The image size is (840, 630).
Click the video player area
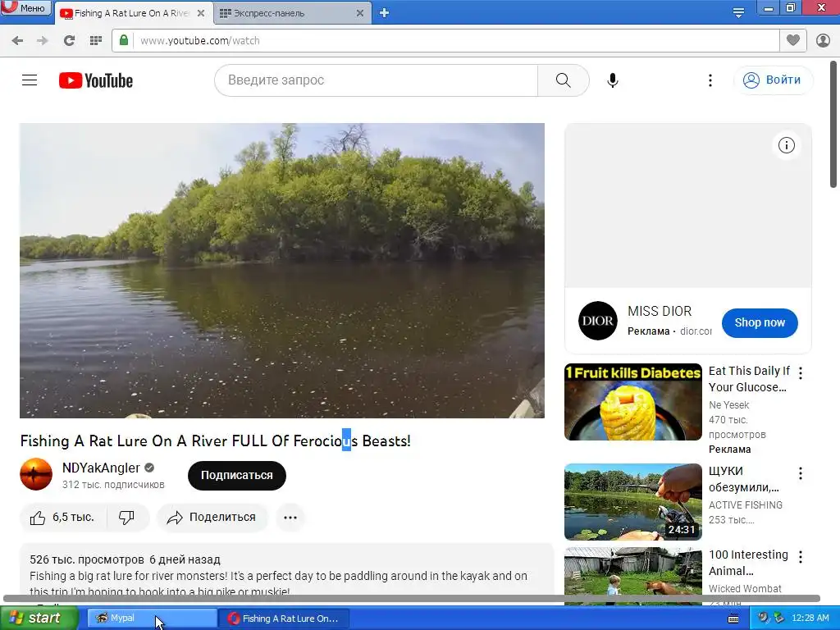click(x=282, y=271)
